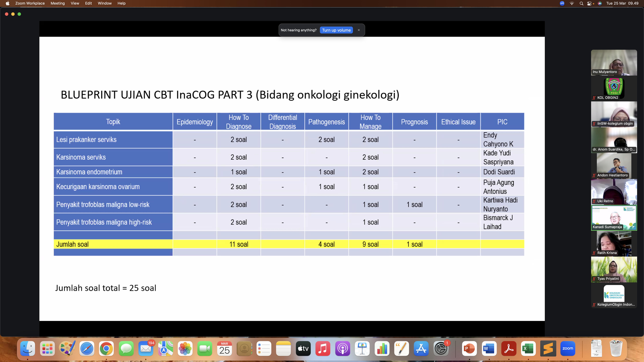
Task: Dismiss the Not hearing anything notification
Action: (x=359, y=30)
